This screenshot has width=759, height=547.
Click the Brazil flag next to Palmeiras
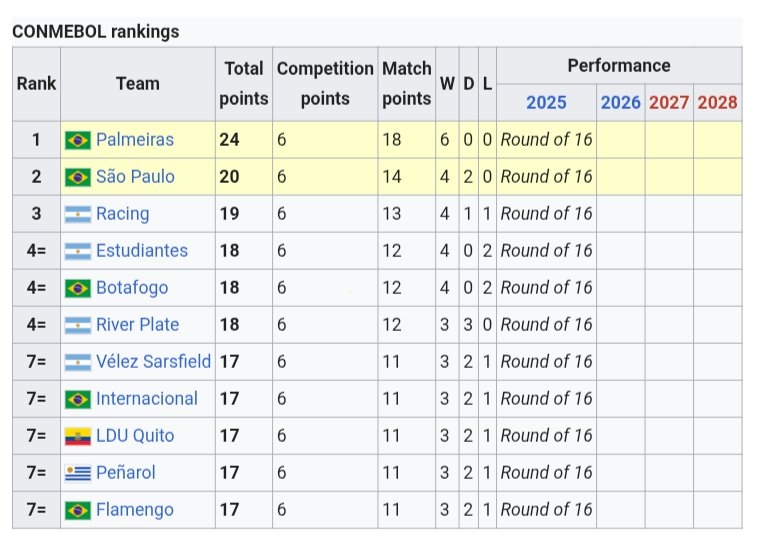click(x=77, y=140)
